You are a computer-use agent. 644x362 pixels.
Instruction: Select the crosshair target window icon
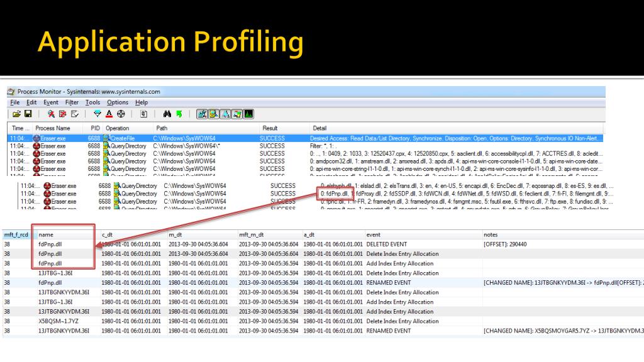point(121,114)
